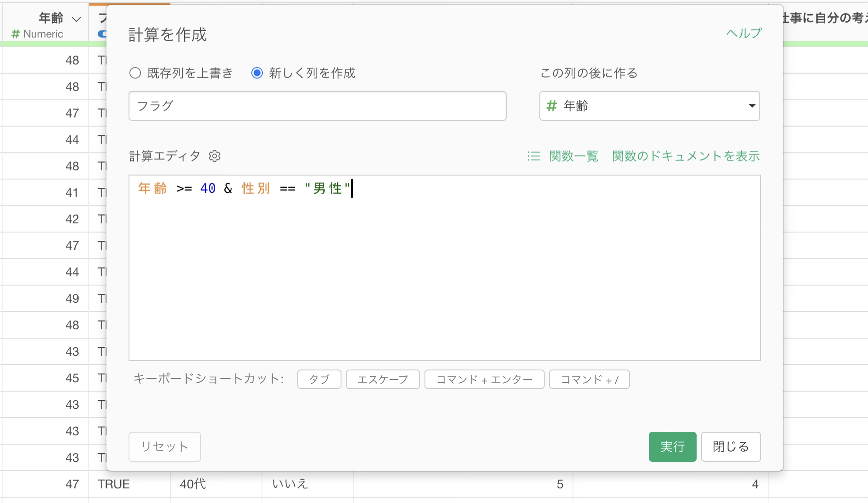Open 関数一覧 function list link
The width and height of the screenshot is (868, 503).
tap(573, 156)
